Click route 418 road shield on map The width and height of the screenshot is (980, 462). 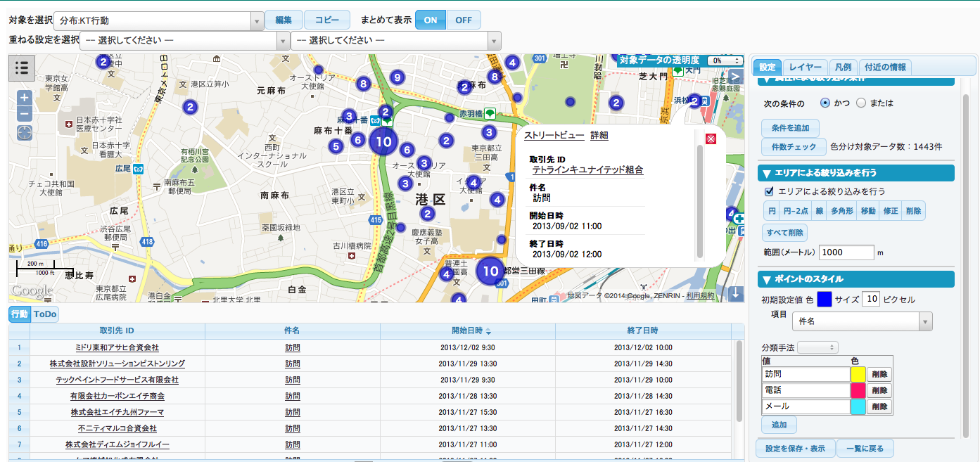pos(147,242)
